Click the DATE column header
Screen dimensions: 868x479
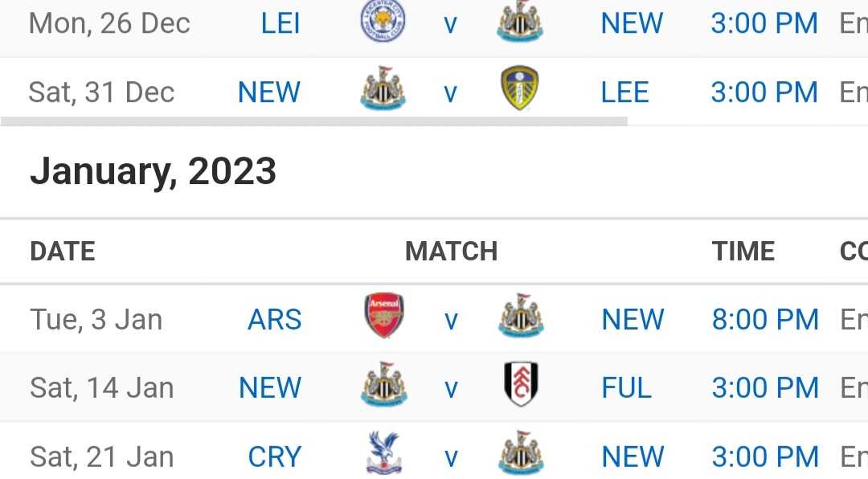[x=63, y=252]
